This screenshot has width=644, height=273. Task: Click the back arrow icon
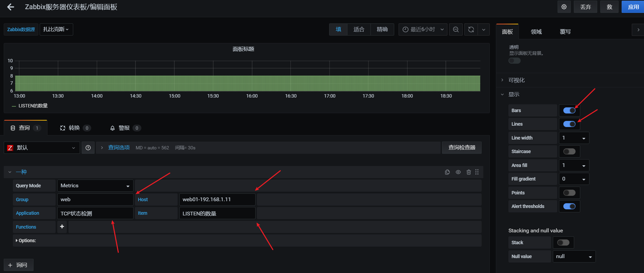[x=11, y=7]
